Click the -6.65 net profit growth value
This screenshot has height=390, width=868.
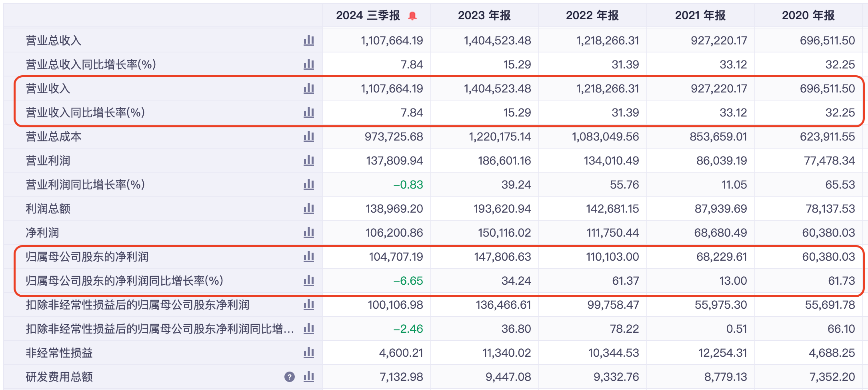click(408, 281)
